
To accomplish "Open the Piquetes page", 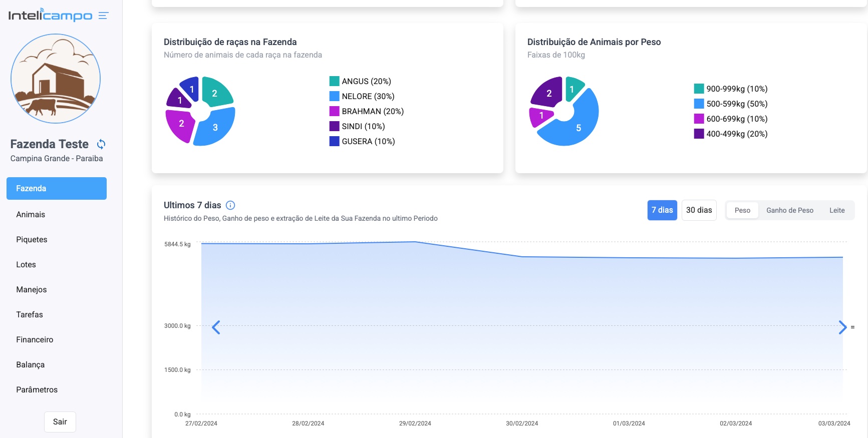I will (32, 239).
